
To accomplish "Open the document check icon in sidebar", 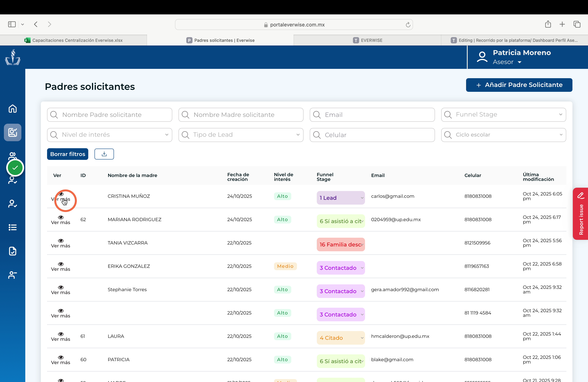I will 13,251.
